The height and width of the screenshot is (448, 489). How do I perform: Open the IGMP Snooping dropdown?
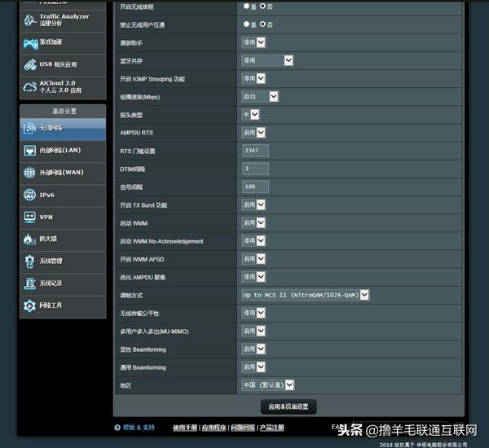pos(253,78)
